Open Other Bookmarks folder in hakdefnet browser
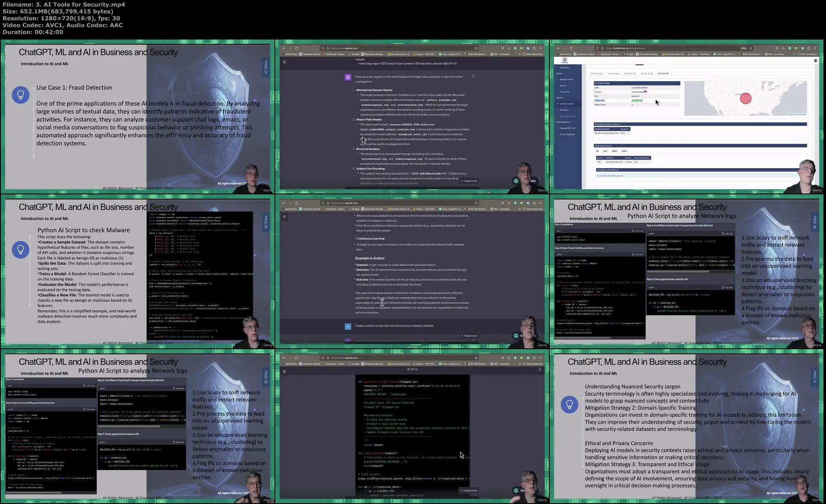The height and width of the screenshot is (504, 826). point(808,54)
